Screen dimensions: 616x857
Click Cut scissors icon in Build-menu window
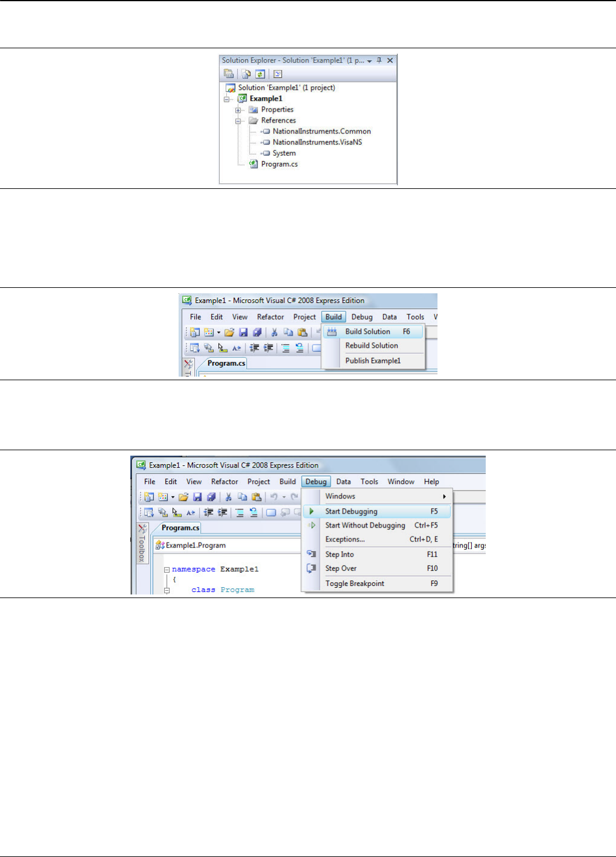coord(275,332)
